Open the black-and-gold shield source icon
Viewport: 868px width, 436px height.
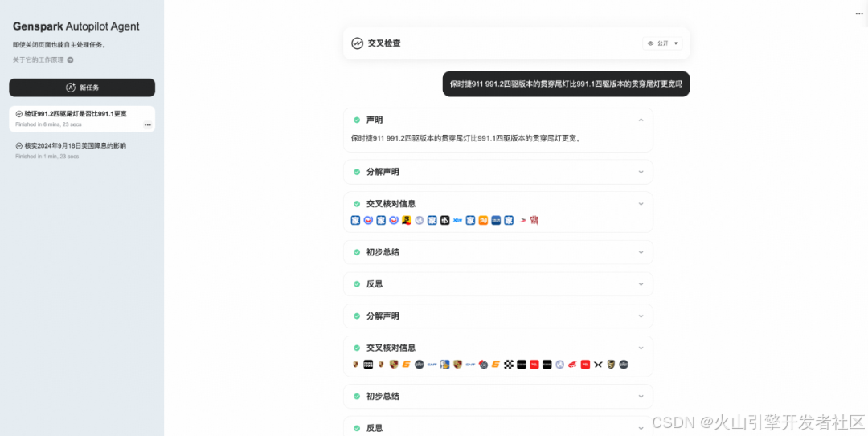[611, 365]
